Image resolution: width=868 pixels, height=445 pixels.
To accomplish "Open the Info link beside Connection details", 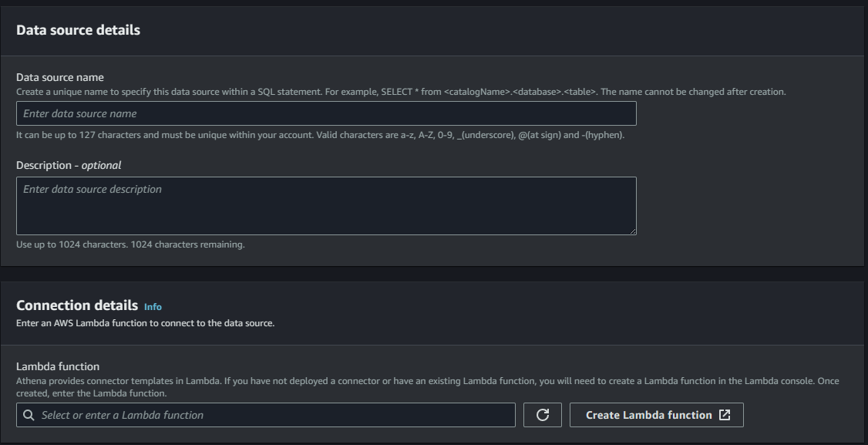I will [x=153, y=307].
